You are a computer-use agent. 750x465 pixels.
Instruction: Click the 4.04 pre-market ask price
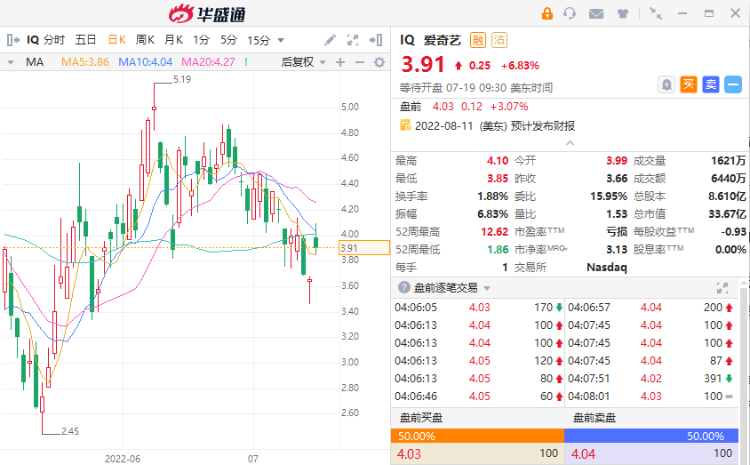click(583, 454)
